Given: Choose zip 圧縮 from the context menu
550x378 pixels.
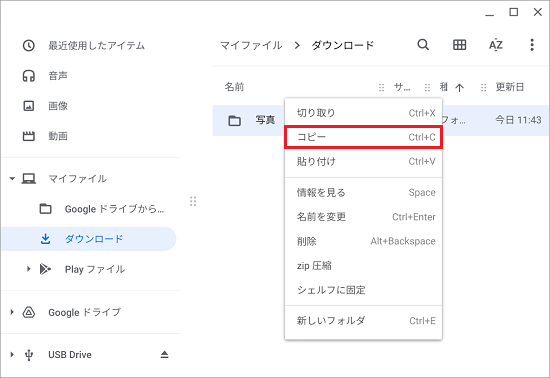Looking at the screenshot, I should pos(363,265).
